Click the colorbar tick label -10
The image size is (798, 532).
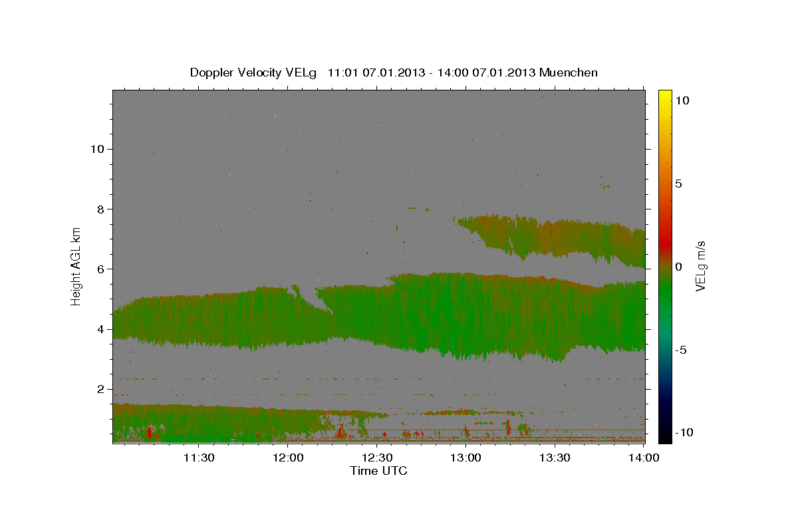(683, 432)
